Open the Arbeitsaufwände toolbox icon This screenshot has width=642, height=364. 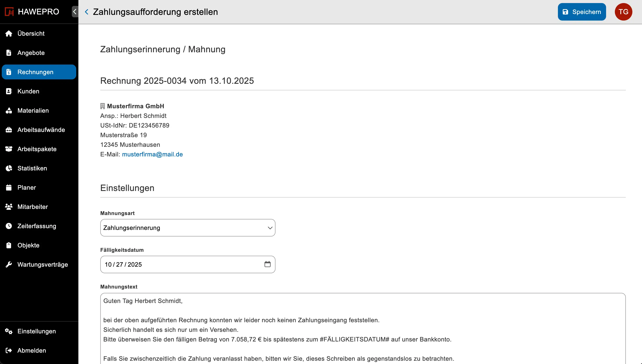click(9, 130)
